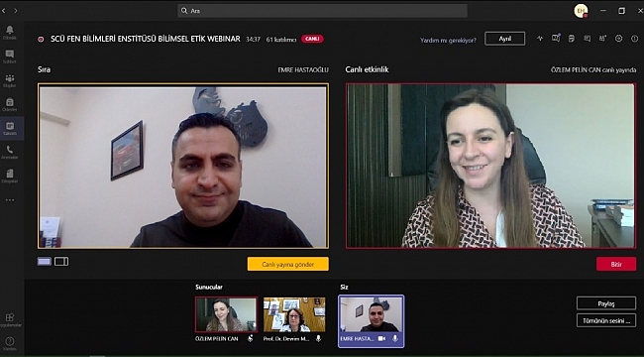
Task: Open Takvim (Calendar) in the sidebar
Action: pos(10,128)
